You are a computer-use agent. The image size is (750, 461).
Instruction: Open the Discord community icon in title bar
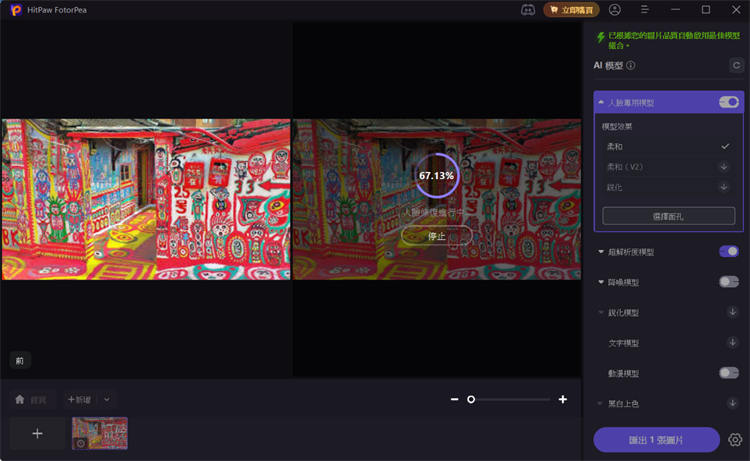528,10
